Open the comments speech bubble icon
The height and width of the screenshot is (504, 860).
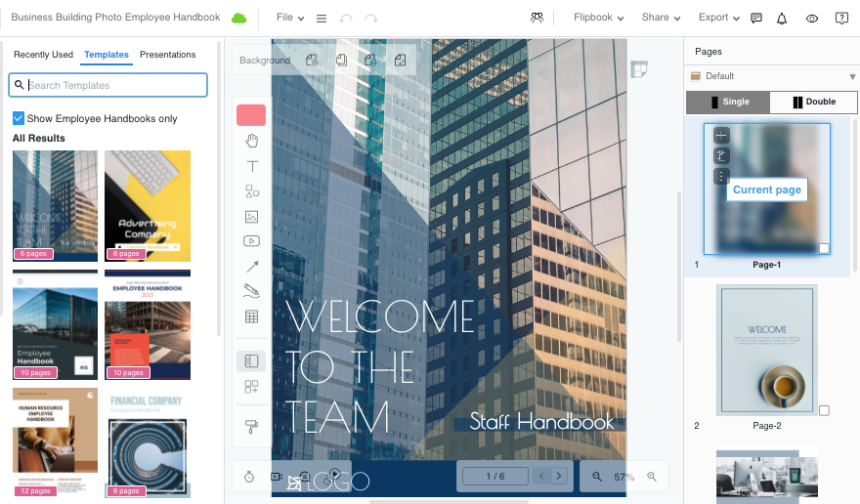pos(756,19)
